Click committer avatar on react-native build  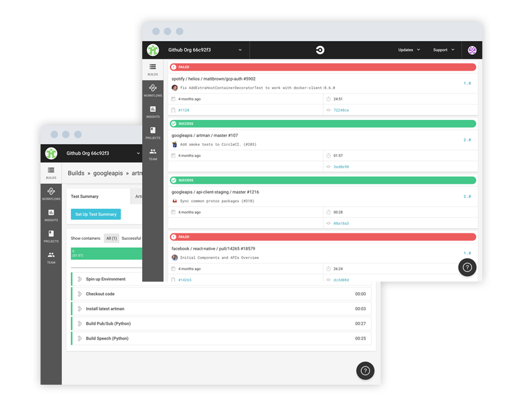[175, 257]
